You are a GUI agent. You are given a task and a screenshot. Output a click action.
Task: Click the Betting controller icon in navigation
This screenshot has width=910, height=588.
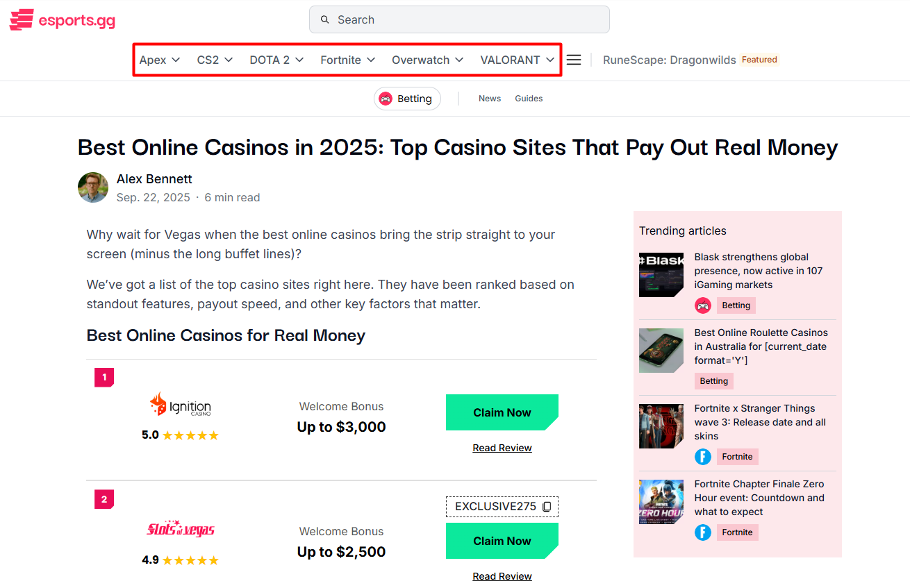click(x=386, y=99)
